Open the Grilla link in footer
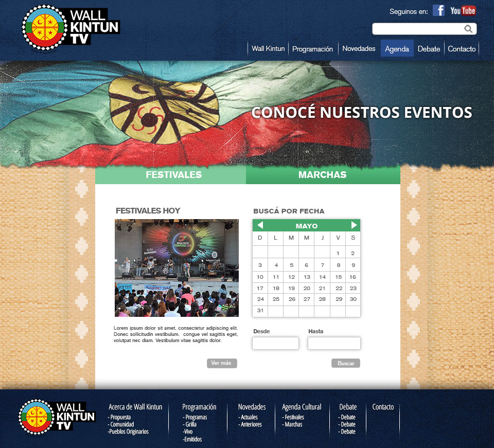Viewport: 494px width, 448px height. pos(190,424)
